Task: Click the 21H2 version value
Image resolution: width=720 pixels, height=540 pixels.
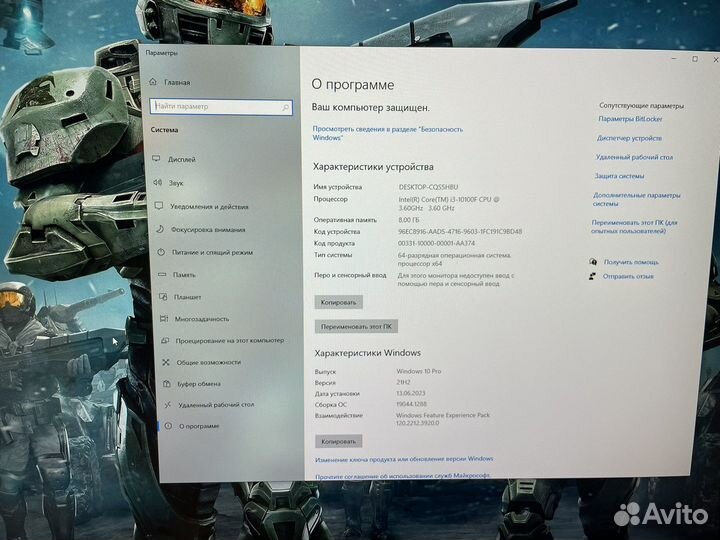Action: click(403, 382)
